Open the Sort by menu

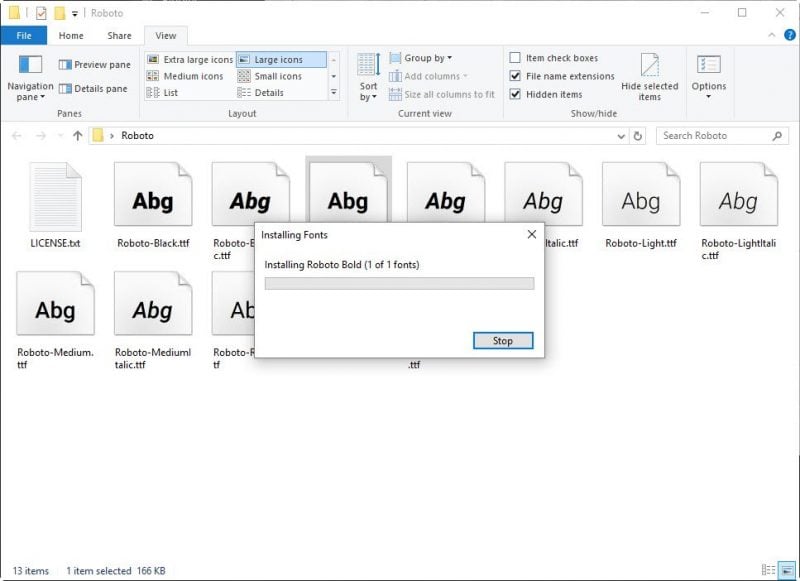368,78
